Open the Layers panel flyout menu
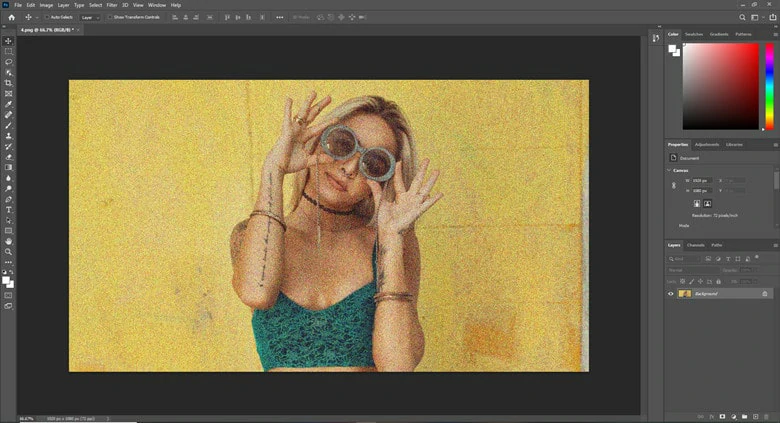 pos(775,245)
